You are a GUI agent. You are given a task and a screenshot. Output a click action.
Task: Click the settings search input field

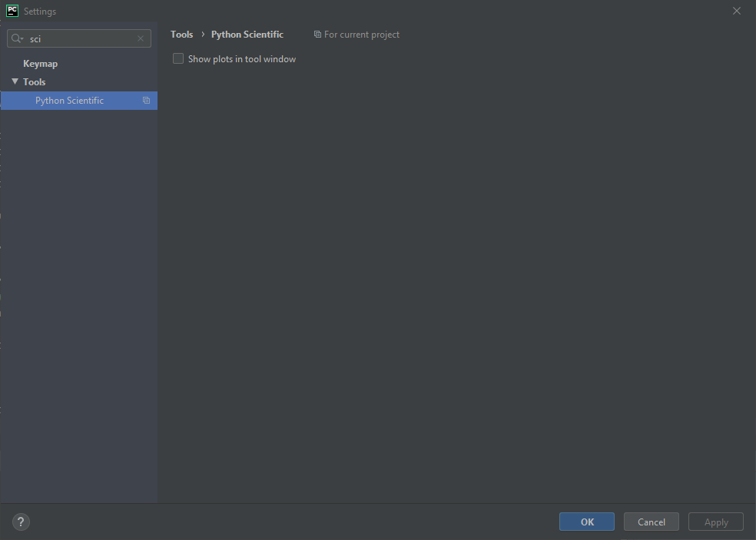tap(79, 38)
